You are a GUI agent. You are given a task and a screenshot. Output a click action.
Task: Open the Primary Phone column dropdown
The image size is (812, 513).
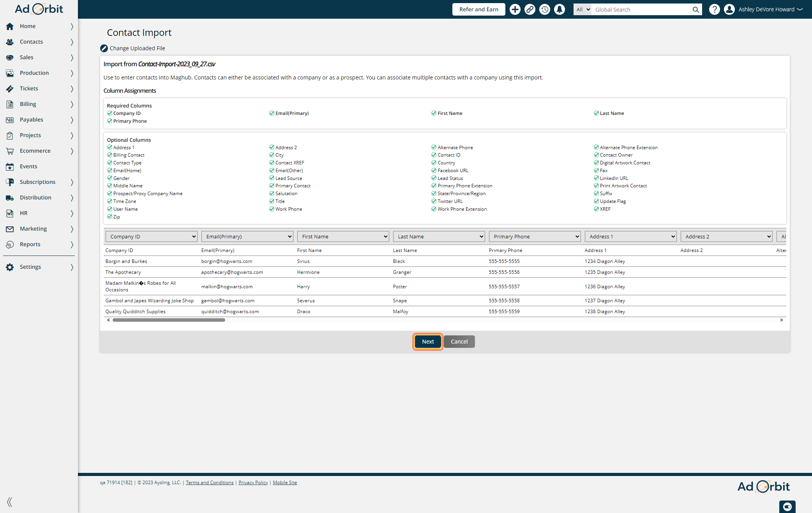pos(535,236)
